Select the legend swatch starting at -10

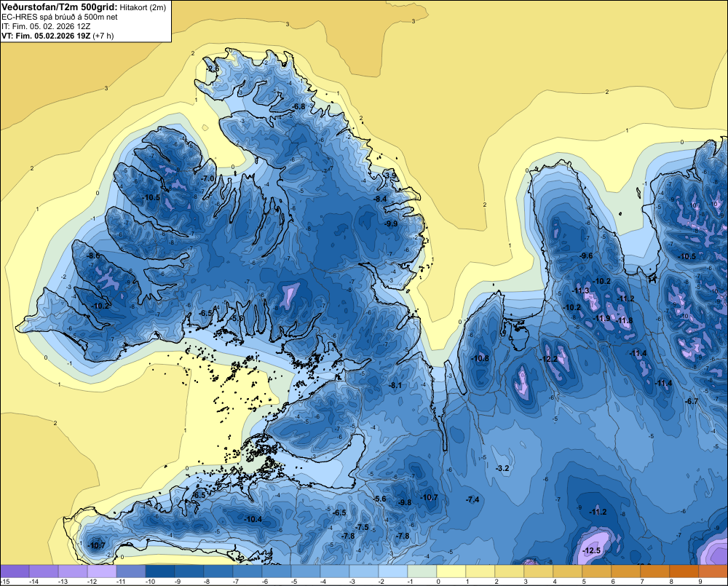point(160,571)
